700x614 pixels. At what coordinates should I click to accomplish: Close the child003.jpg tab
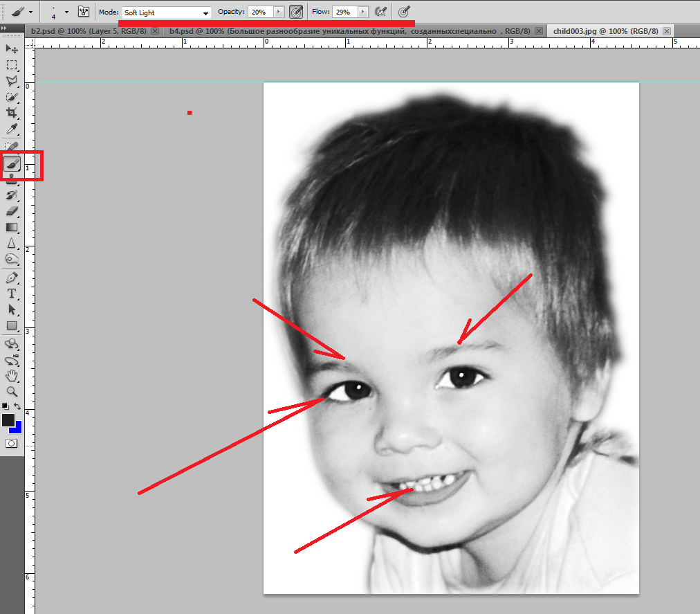pyautogui.click(x=667, y=31)
